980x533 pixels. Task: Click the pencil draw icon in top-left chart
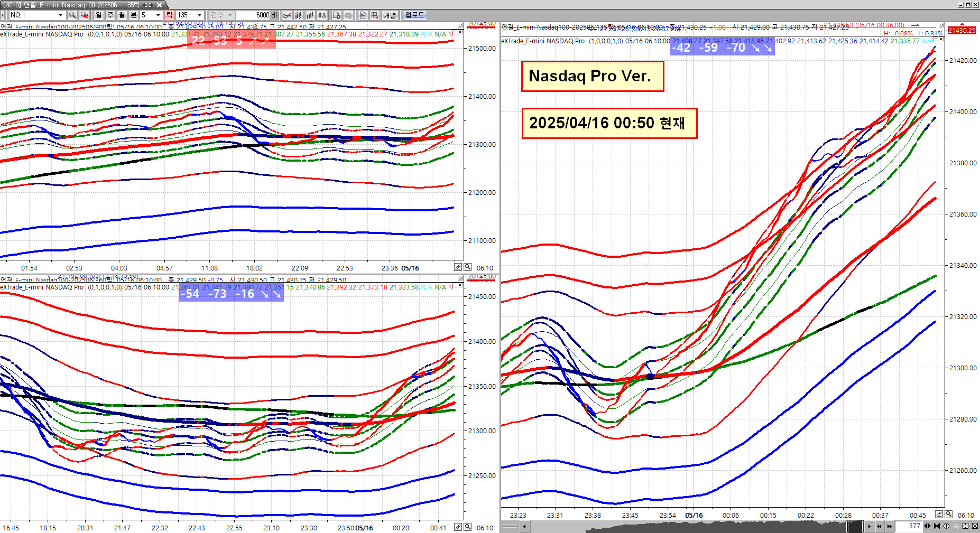[458, 267]
